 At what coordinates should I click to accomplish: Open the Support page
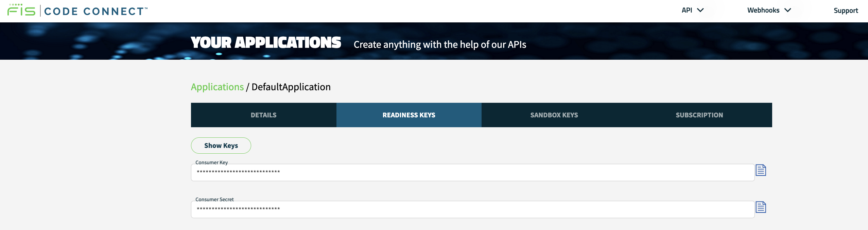(846, 11)
